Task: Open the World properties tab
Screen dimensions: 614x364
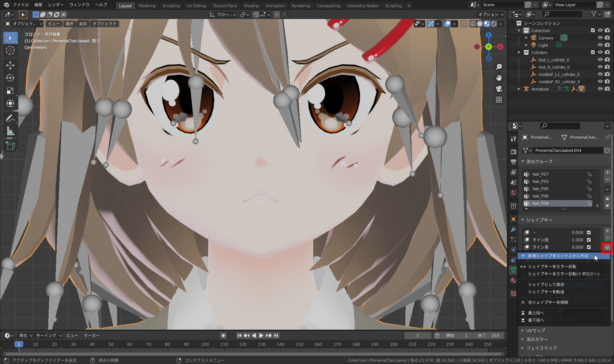Action: (x=513, y=193)
